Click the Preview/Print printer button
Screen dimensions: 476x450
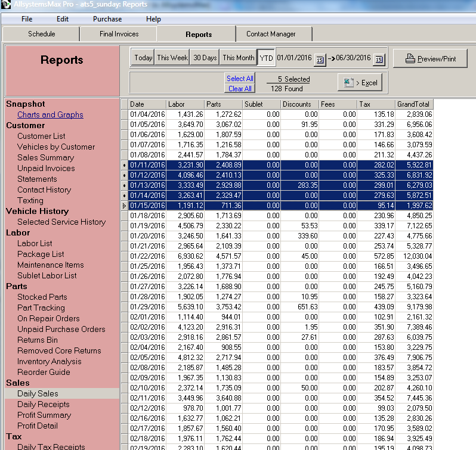(429, 58)
